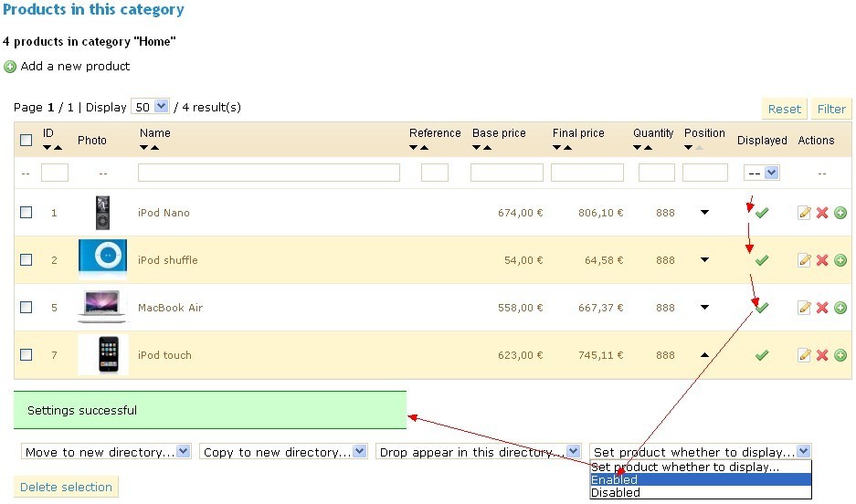Toggle select-all checkbox in table header
This screenshot has height=504, width=856.
(26, 141)
